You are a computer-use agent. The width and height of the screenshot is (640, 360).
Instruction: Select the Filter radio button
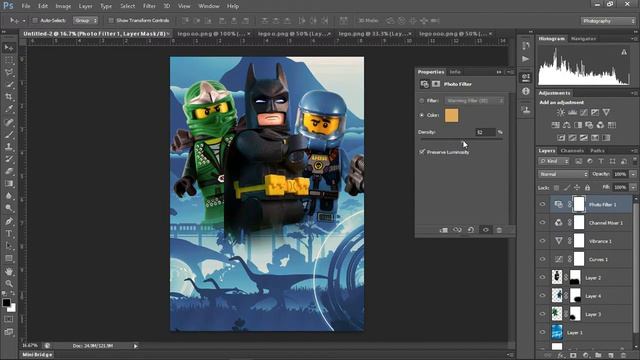[422, 100]
